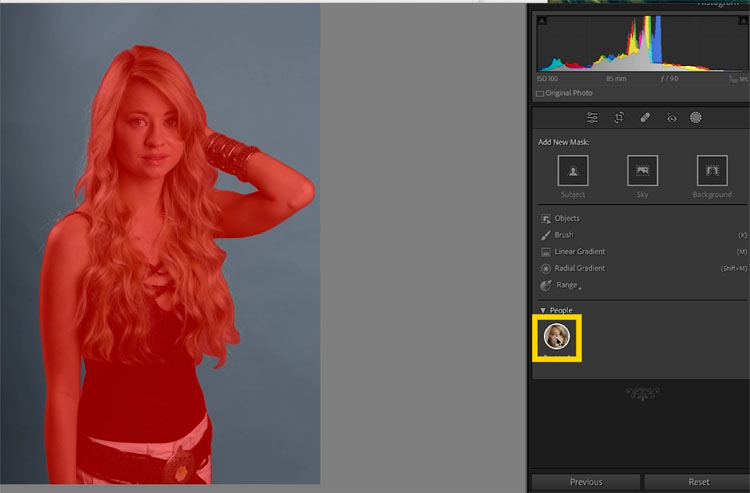The image size is (750, 493).
Task: Toggle shadow clipping indicator in histogram
Action: (x=541, y=21)
